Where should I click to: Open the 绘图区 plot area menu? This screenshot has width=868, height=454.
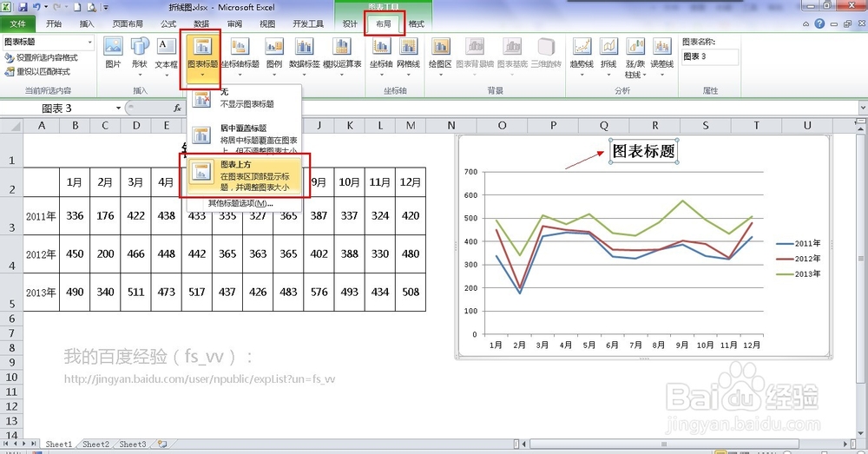coord(440,56)
